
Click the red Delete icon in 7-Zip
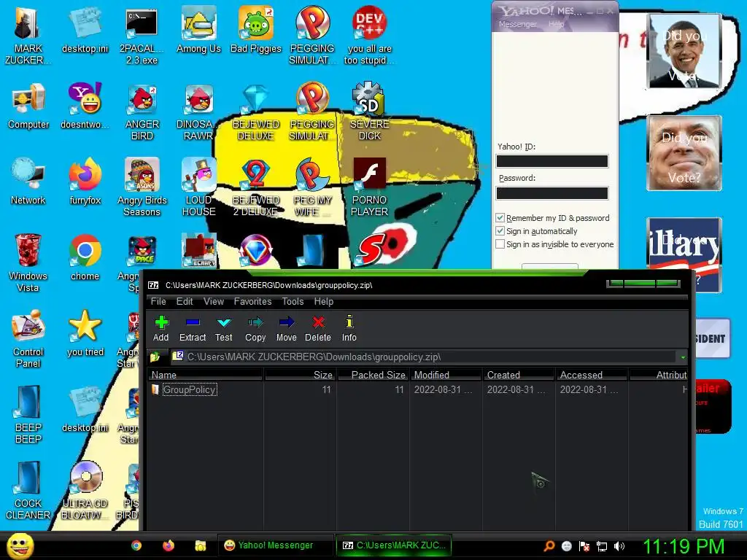point(318,329)
